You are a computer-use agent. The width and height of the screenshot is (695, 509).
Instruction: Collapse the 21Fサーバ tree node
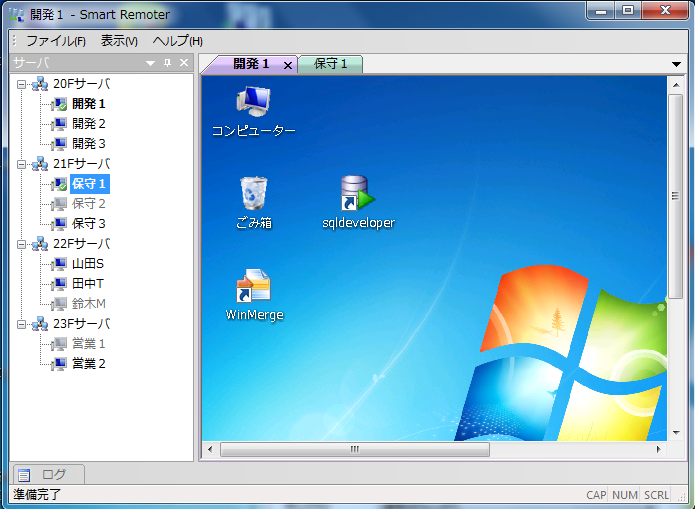click(22, 164)
